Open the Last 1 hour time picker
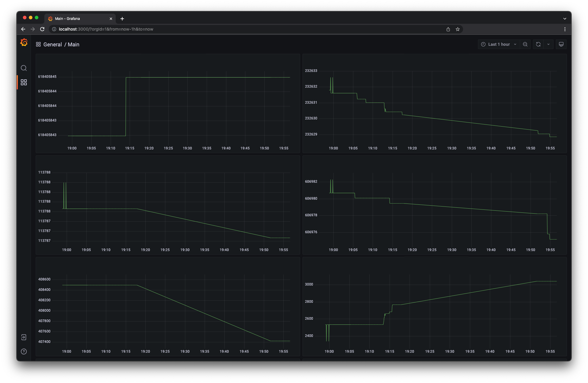588x383 pixels. click(x=499, y=44)
